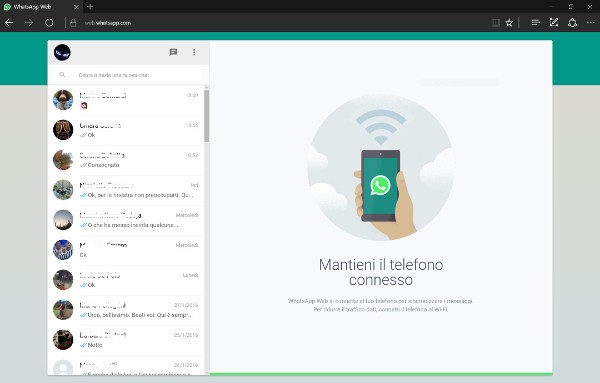Open the top chat showing an emoji preview
Screen dimensions: 600x383
pyautogui.click(x=126, y=100)
